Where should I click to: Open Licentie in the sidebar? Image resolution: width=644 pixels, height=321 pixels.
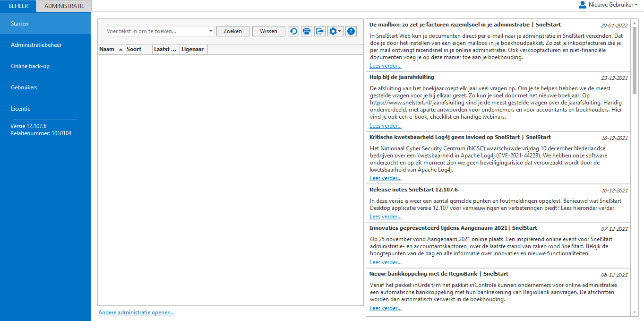click(45, 109)
